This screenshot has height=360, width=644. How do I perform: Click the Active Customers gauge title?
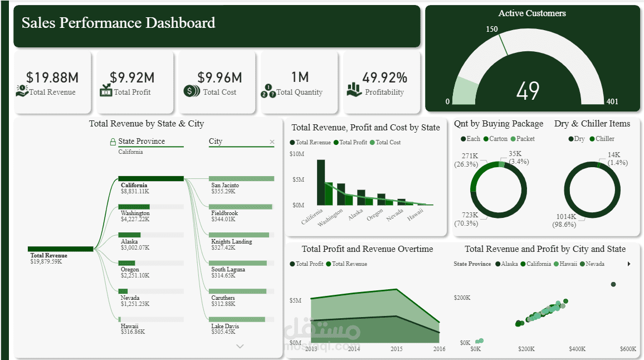532,13
